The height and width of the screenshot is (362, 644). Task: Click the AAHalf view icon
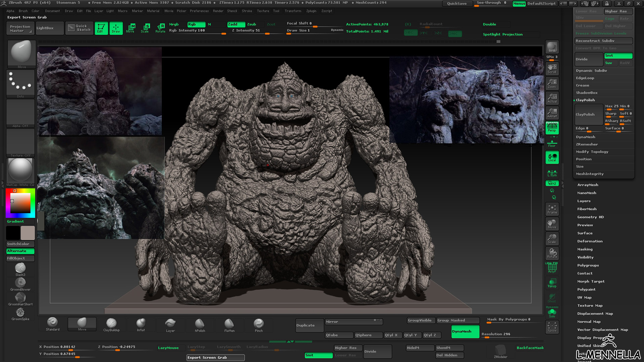pos(552,113)
